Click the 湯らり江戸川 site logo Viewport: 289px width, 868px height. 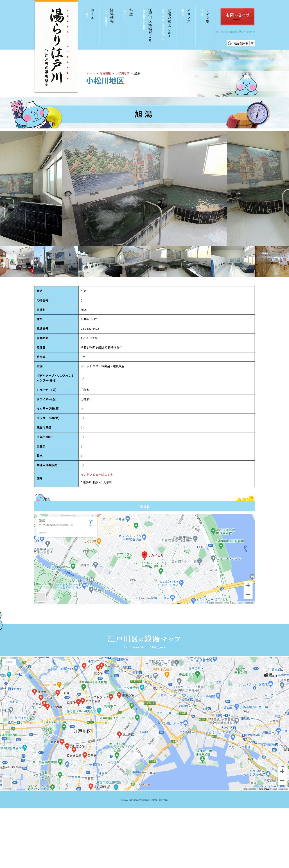56,46
